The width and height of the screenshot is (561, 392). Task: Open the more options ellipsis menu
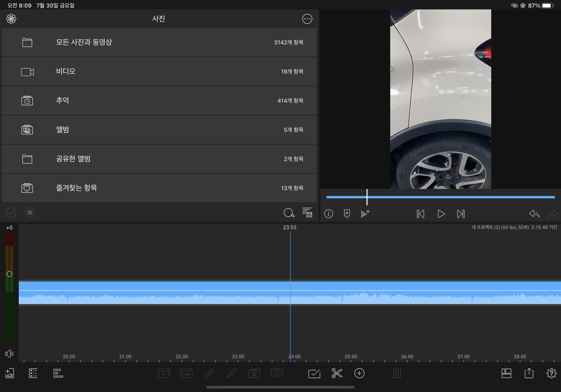307,19
